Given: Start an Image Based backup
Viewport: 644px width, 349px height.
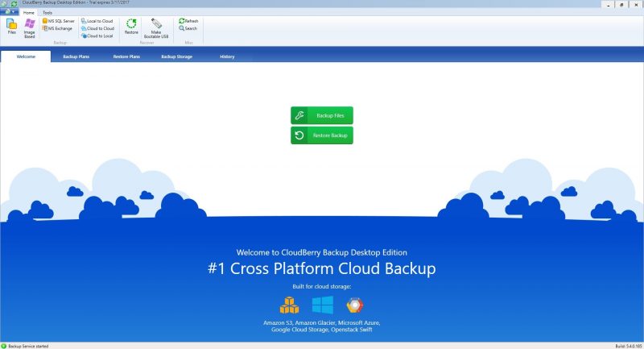Looking at the screenshot, I should coord(30,28).
